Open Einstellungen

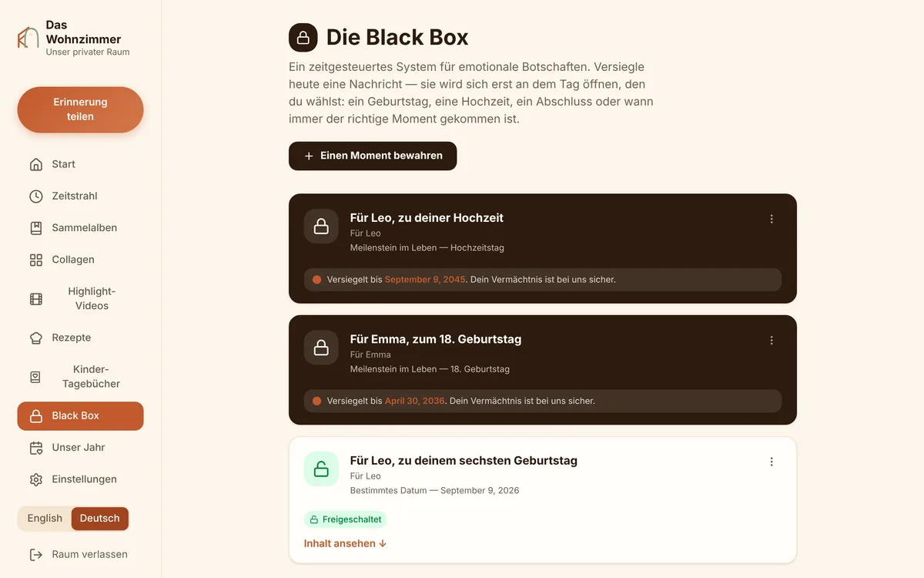pyautogui.click(x=80, y=479)
